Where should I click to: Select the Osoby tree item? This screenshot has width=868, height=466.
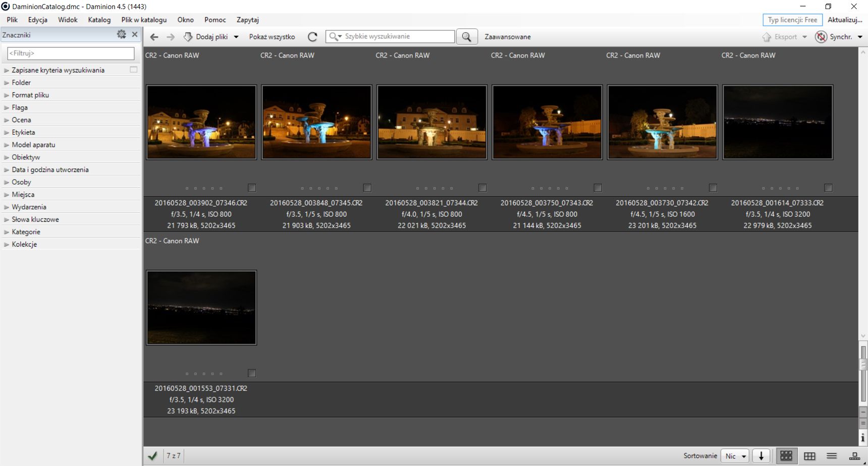(21, 182)
